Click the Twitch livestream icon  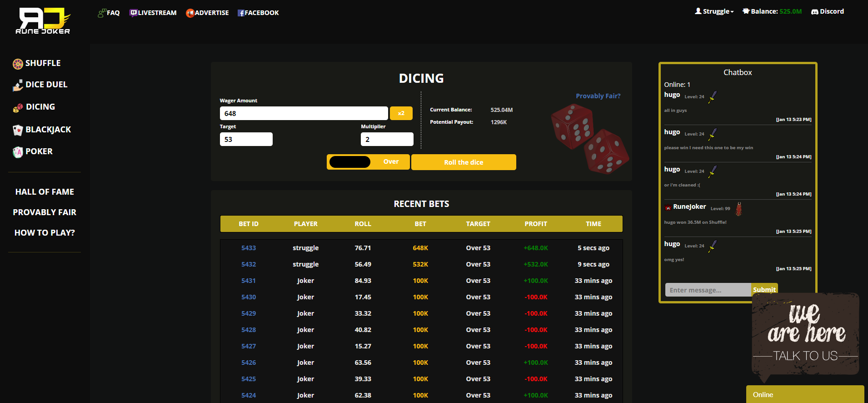pos(134,13)
